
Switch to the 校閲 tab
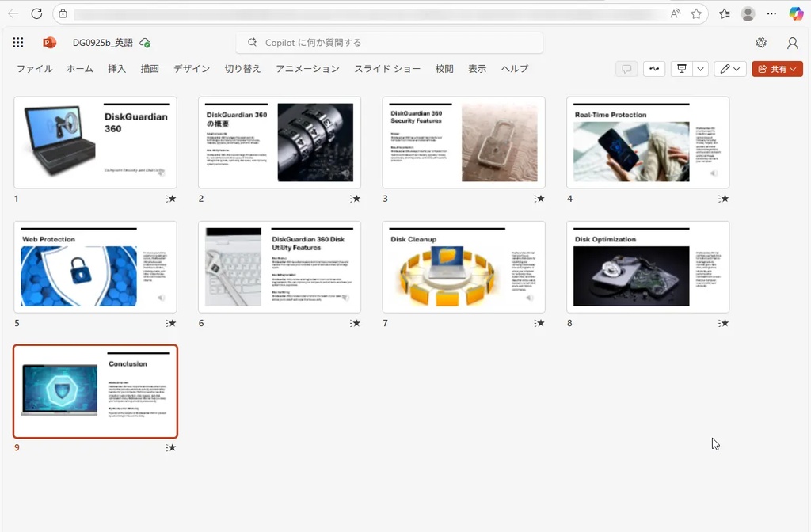(444, 69)
